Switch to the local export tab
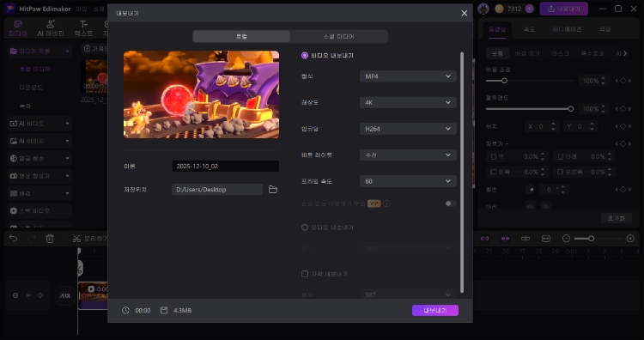This screenshot has height=340, width=644. [241, 37]
